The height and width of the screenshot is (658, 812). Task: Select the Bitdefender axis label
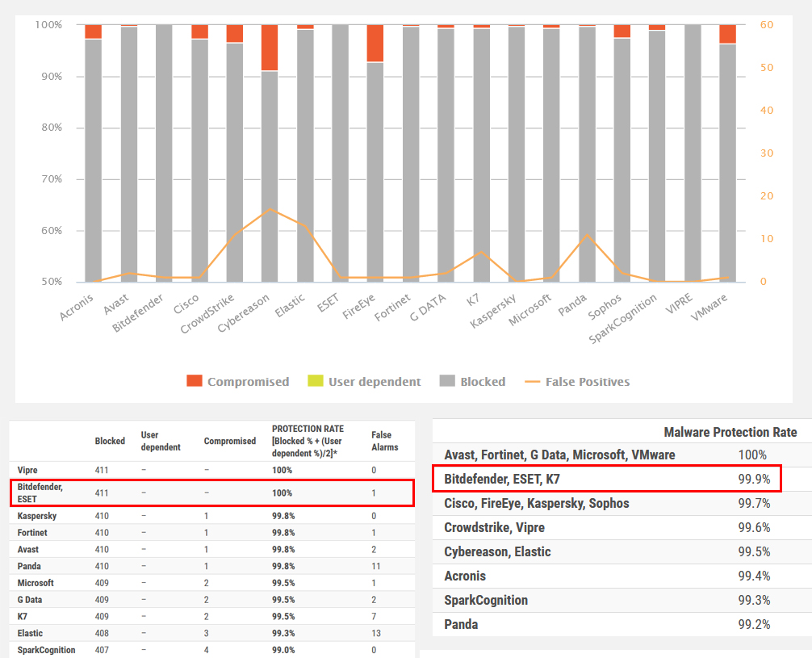pyautogui.click(x=138, y=312)
